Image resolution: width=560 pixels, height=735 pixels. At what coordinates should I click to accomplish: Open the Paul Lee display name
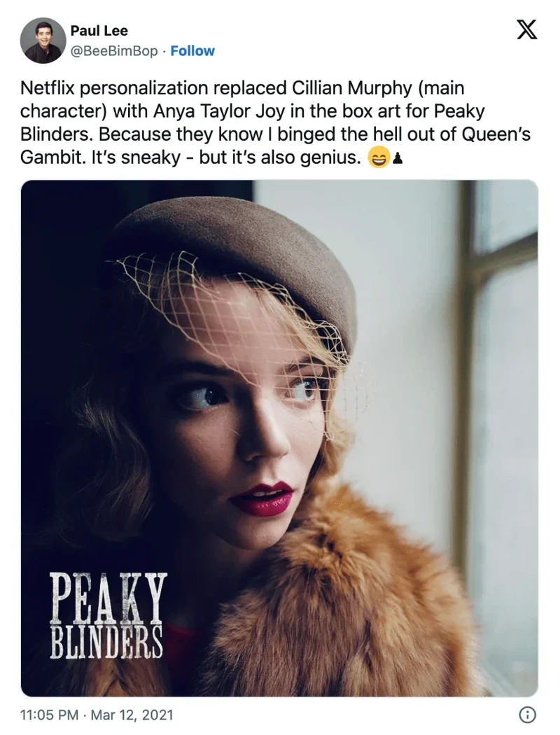(99, 31)
